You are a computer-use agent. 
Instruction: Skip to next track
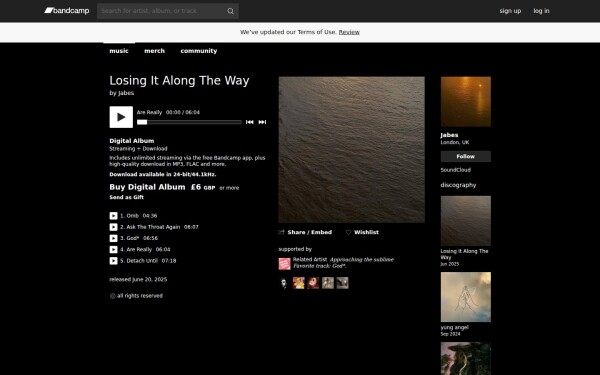point(262,122)
